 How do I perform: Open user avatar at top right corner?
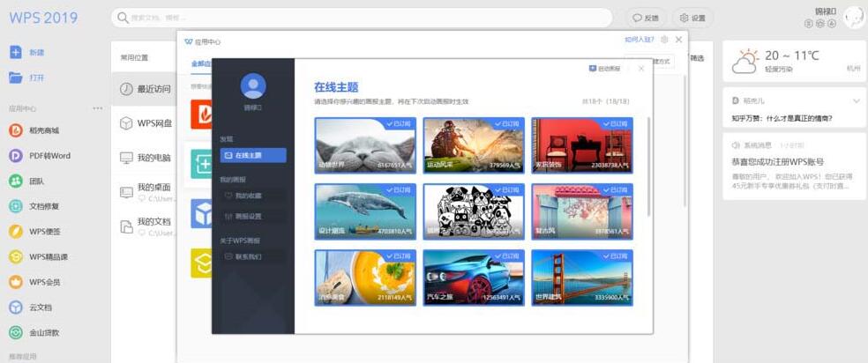click(853, 18)
